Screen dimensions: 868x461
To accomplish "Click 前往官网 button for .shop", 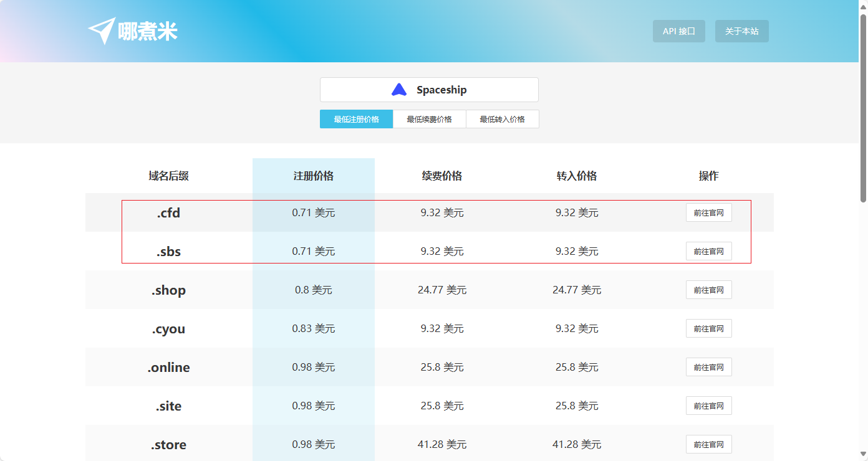I will click(x=709, y=290).
